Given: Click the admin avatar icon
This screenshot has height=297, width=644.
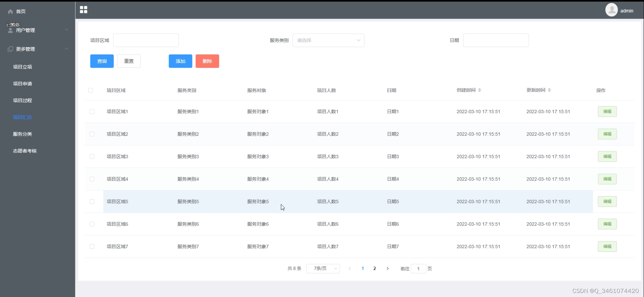Looking at the screenshot, I should point(611,10).
